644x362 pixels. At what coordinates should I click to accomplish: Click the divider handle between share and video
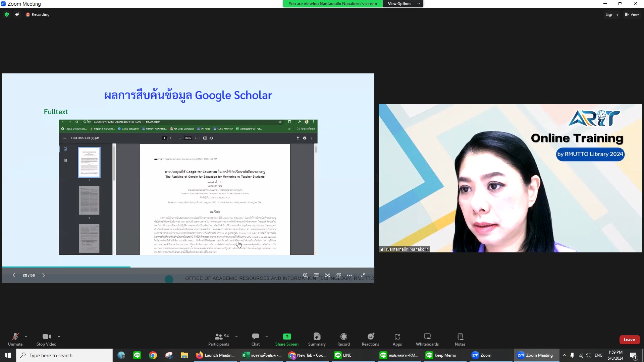point(376,178)
